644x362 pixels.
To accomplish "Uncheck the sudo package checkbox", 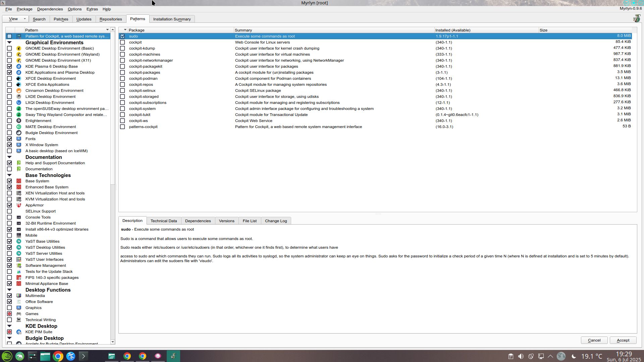I will pyautogui.click(x=122, y=36).
